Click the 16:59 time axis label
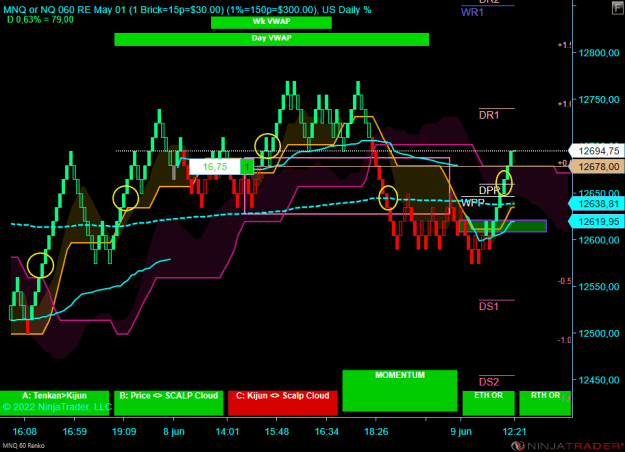 click(75, 432)
